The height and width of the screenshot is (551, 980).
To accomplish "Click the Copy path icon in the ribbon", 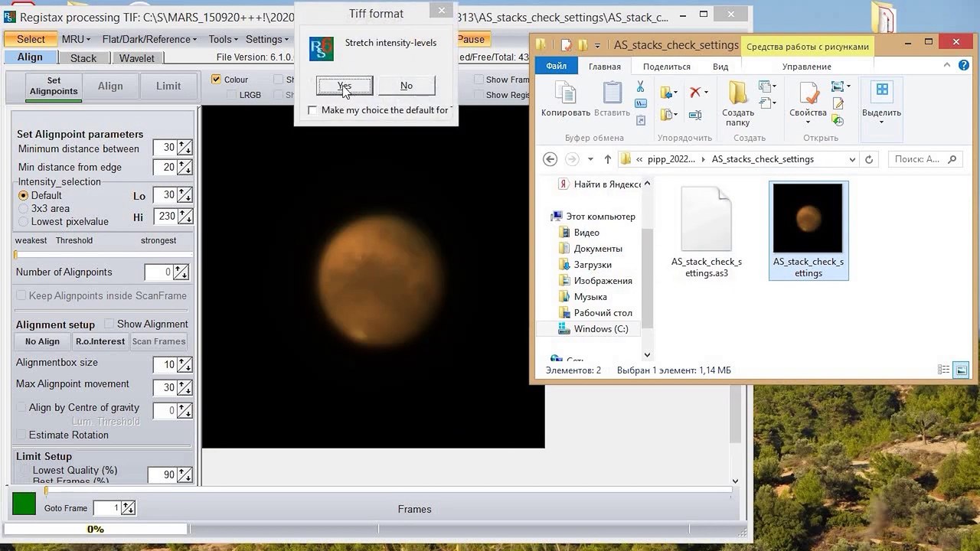I will pos(640,103).
